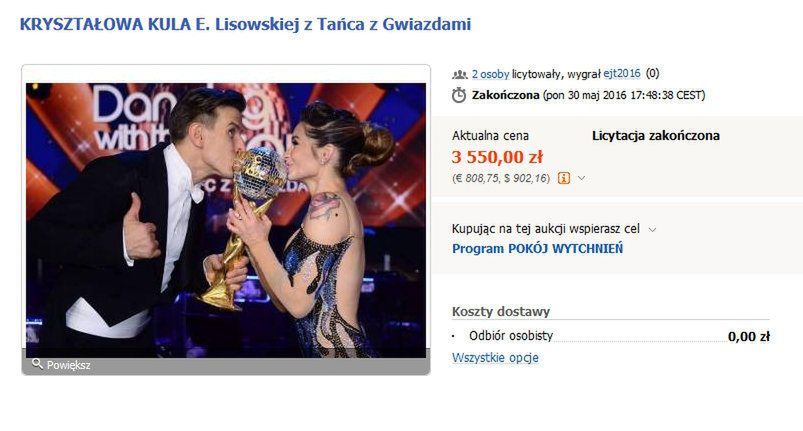The image size is (803, 431).
Task: Click the 'Wszystkie opcje' delivery link
Action: coord(495,358)
